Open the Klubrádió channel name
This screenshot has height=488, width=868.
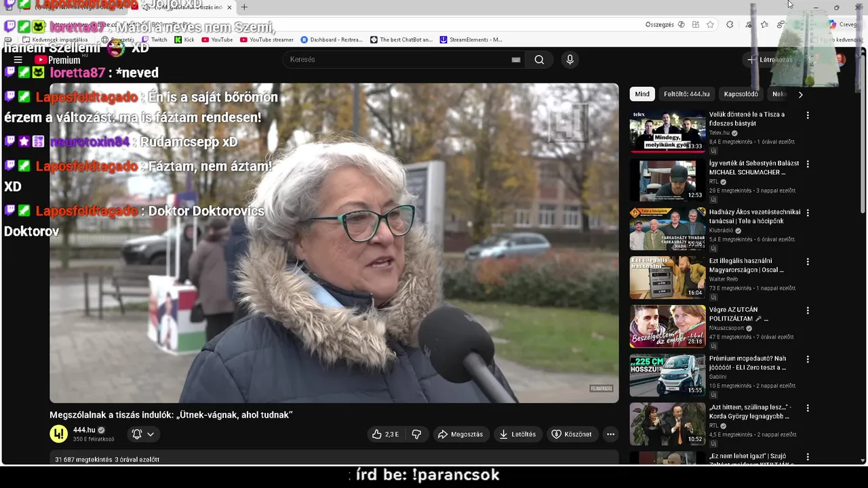pos(721,230)
